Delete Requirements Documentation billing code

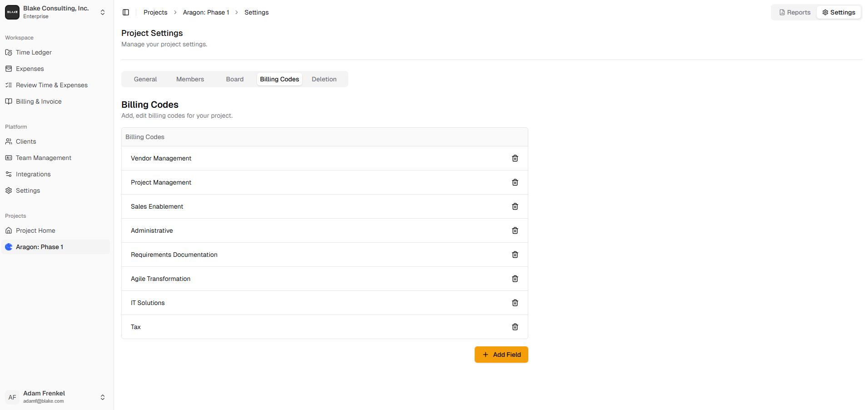point(515,255)
